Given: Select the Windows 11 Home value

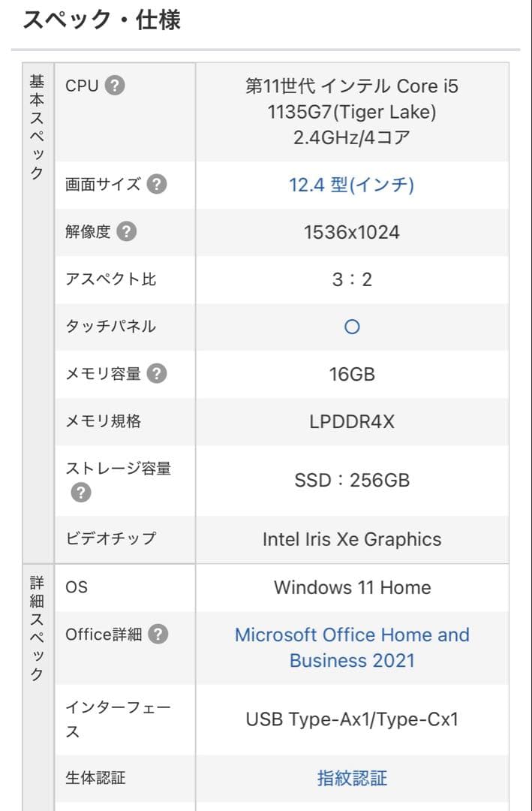Looking at the screenshot, I should 353,586.
